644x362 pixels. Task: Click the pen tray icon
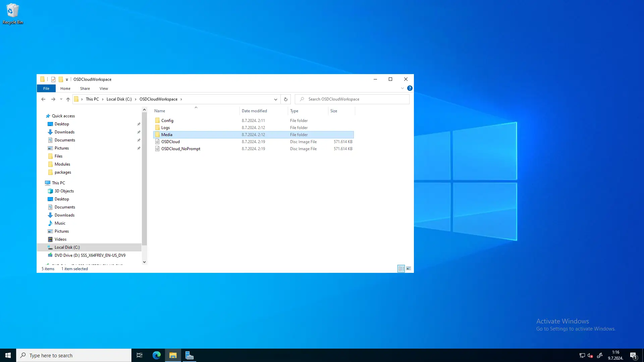pyautogui.click(x=600, y=356)
